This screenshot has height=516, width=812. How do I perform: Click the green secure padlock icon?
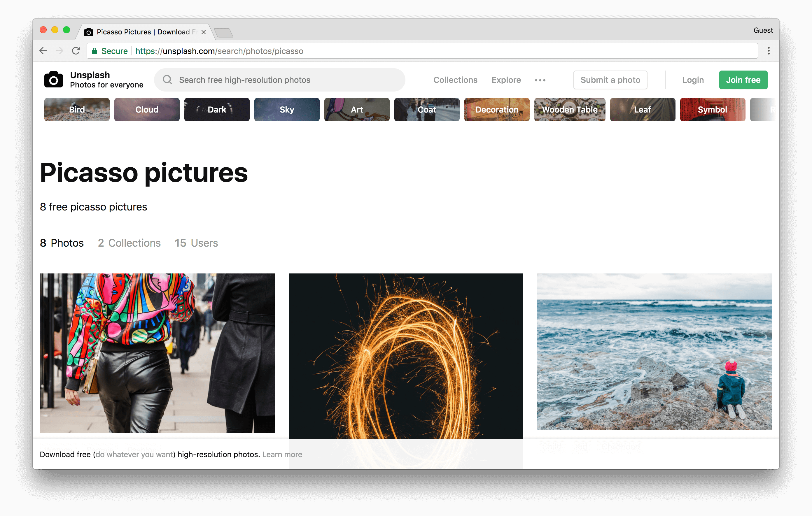tap(95, 51)
